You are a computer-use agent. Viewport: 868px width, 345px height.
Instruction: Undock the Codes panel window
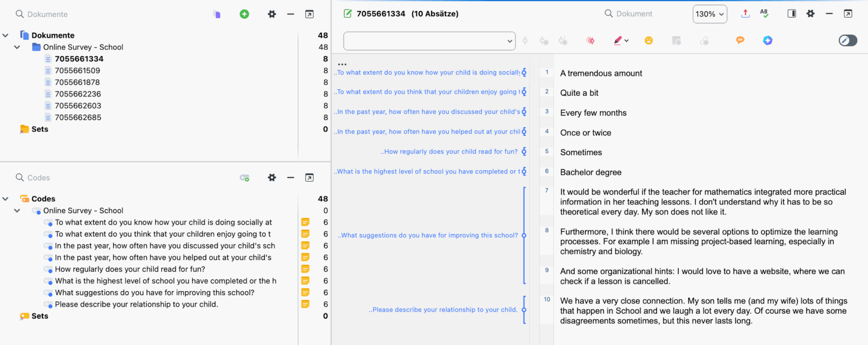(309, 177)
